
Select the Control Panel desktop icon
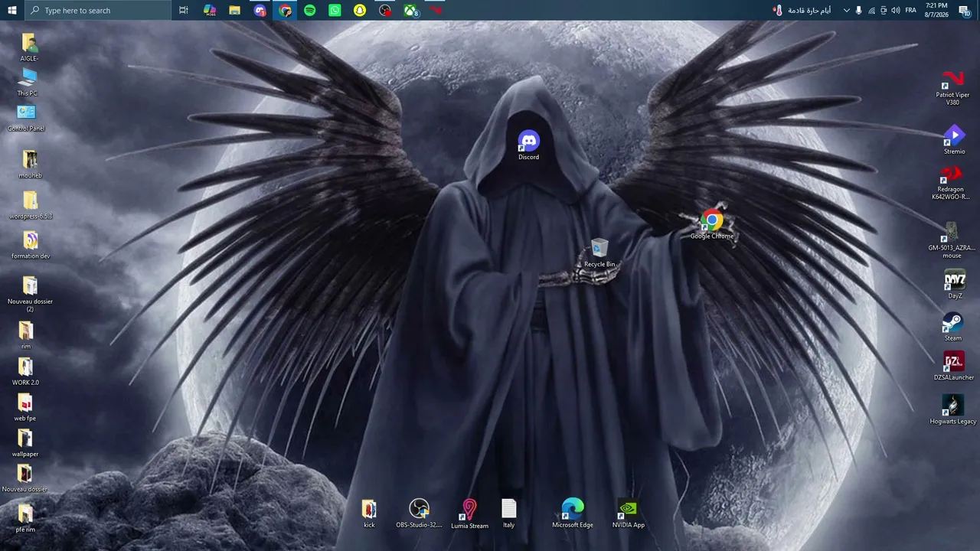pos(26,118)
